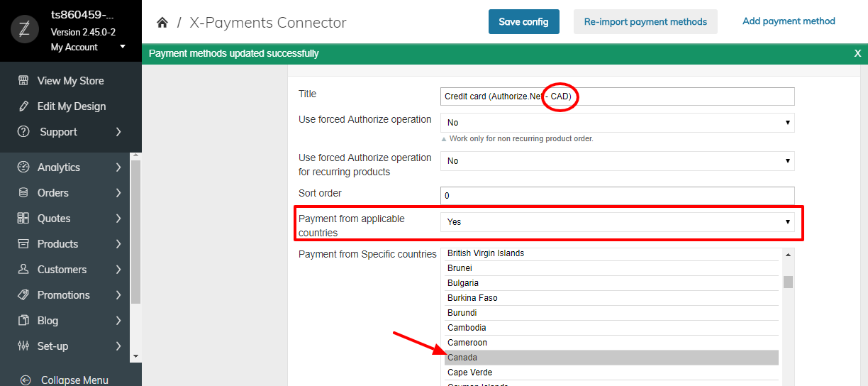
Task: Expand the Products submenu chevron
Action: point(118,244)
